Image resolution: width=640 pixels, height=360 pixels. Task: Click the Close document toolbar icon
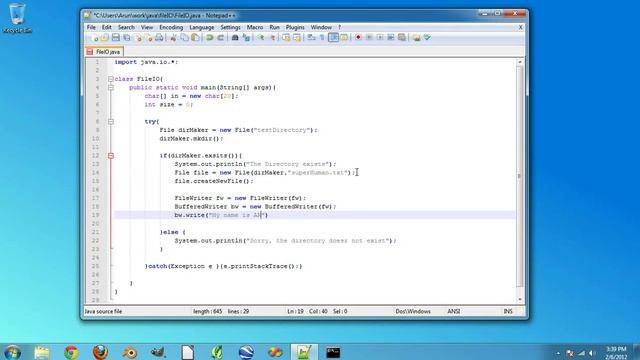pyautogui.click(x=138, y=38)
